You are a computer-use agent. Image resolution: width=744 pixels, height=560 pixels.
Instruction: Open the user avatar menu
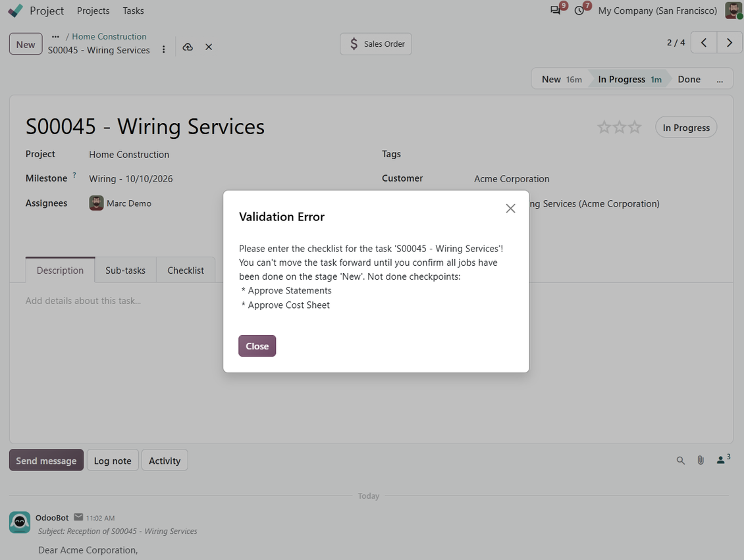tap(733, 11)
